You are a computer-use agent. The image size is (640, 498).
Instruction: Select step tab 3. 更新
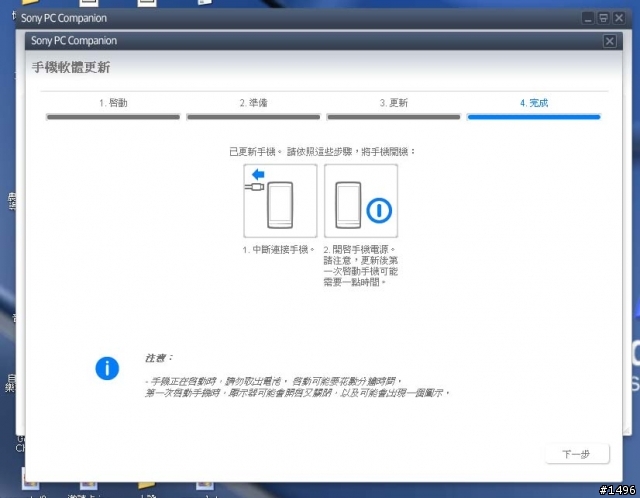[393, 103]
